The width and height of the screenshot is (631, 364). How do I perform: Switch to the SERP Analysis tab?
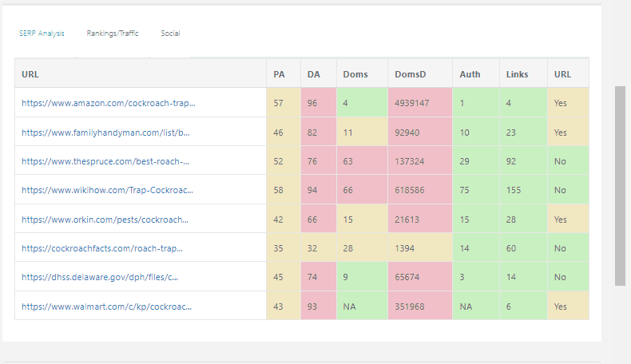[42, 34]
